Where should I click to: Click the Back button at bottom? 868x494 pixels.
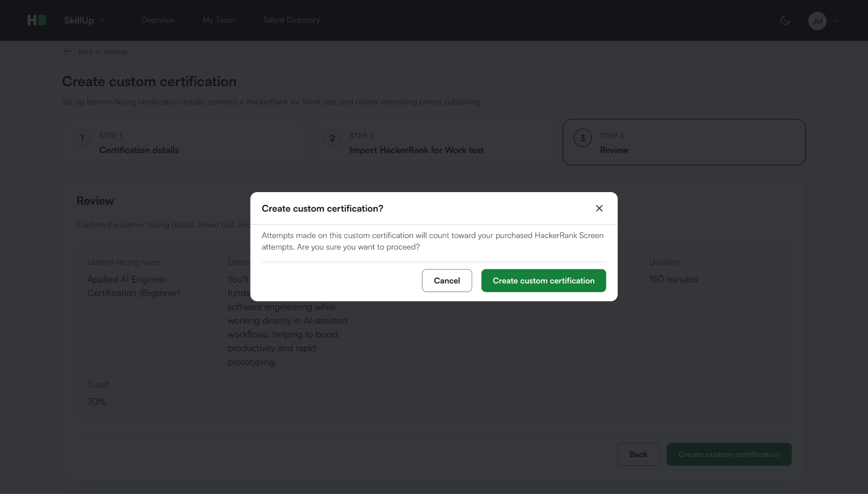click(x=638, y=454)
